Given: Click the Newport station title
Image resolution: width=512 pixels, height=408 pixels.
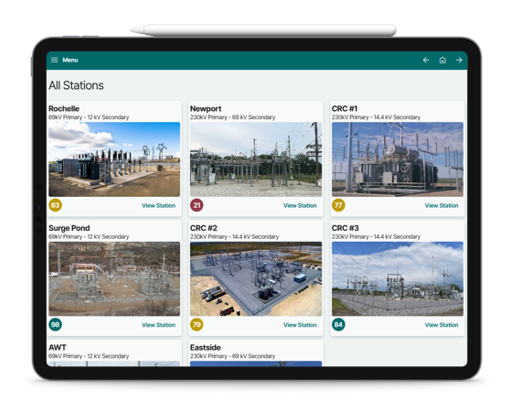Looking at the screenshot, I should (x=206, y=109).
